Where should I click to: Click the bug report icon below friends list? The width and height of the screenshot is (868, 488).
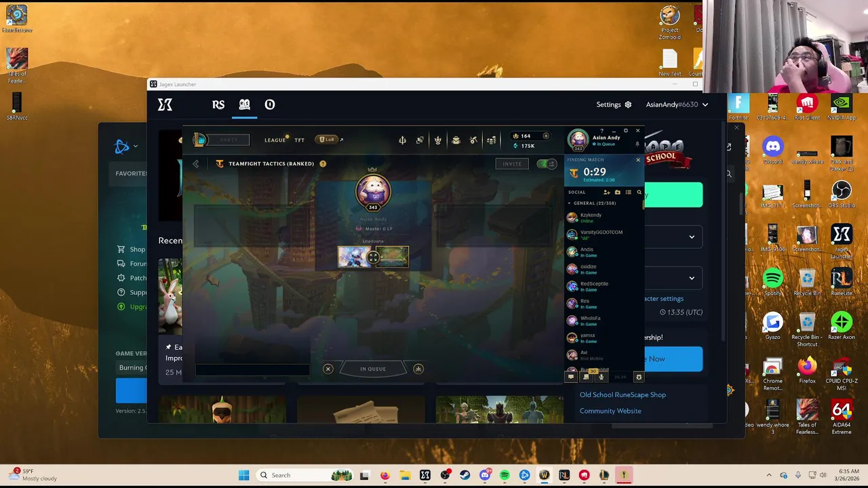[639, 377]
